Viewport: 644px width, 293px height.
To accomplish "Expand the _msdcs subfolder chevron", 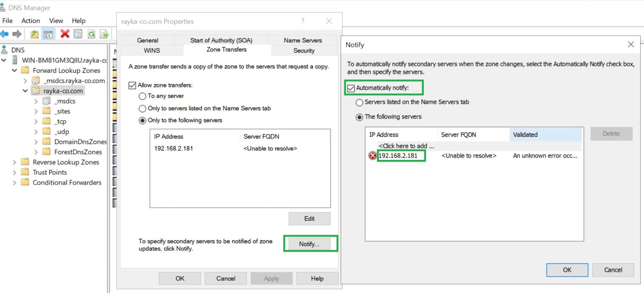I will coord(36,101).
